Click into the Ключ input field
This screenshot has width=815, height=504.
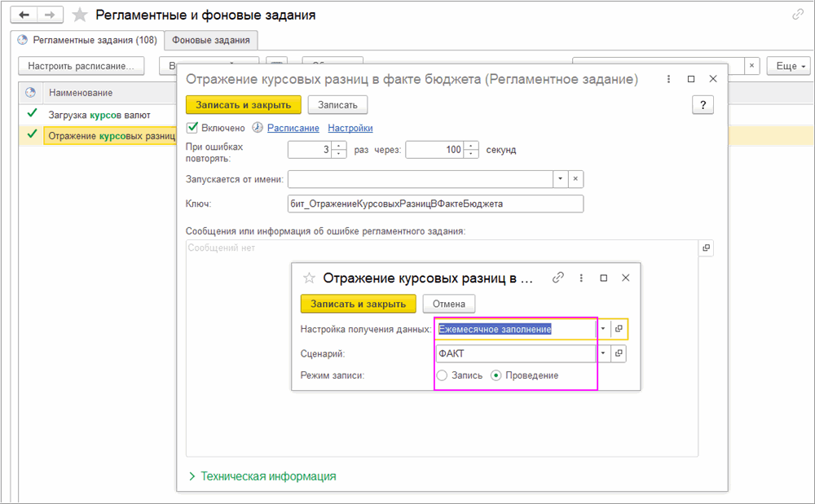tap(435, 204)
